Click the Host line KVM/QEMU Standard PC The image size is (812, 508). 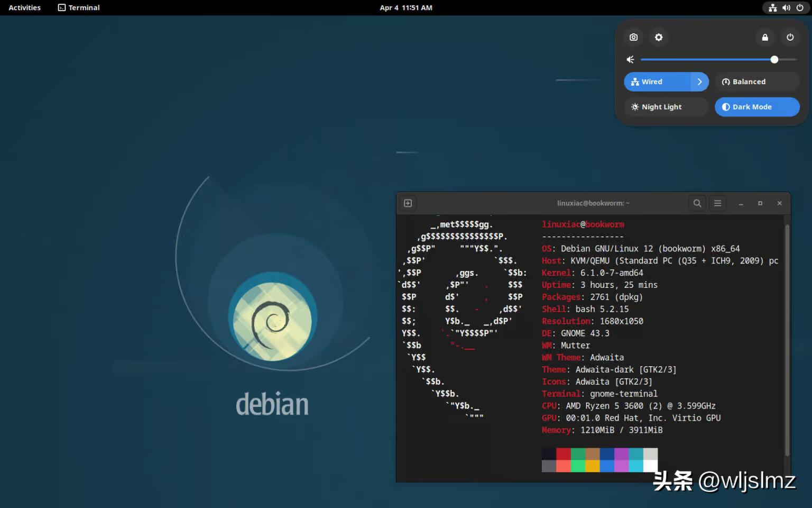[660, 261]
